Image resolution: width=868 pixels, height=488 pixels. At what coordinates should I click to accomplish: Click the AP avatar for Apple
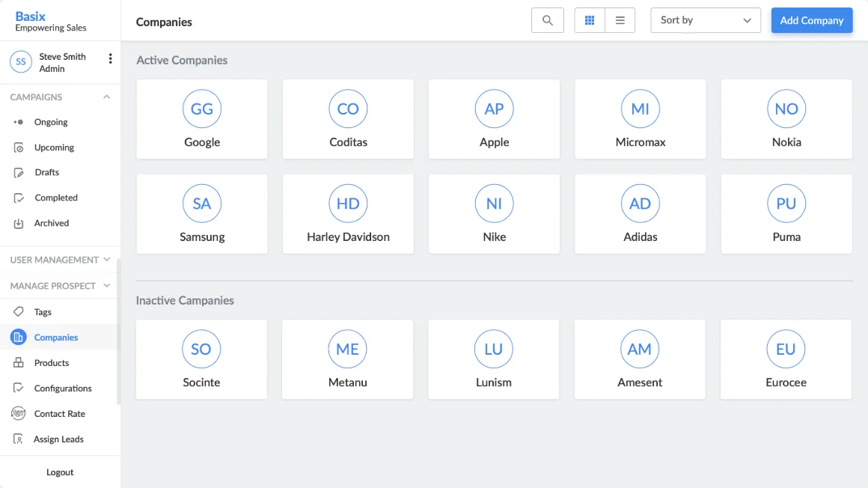point(495,109)
